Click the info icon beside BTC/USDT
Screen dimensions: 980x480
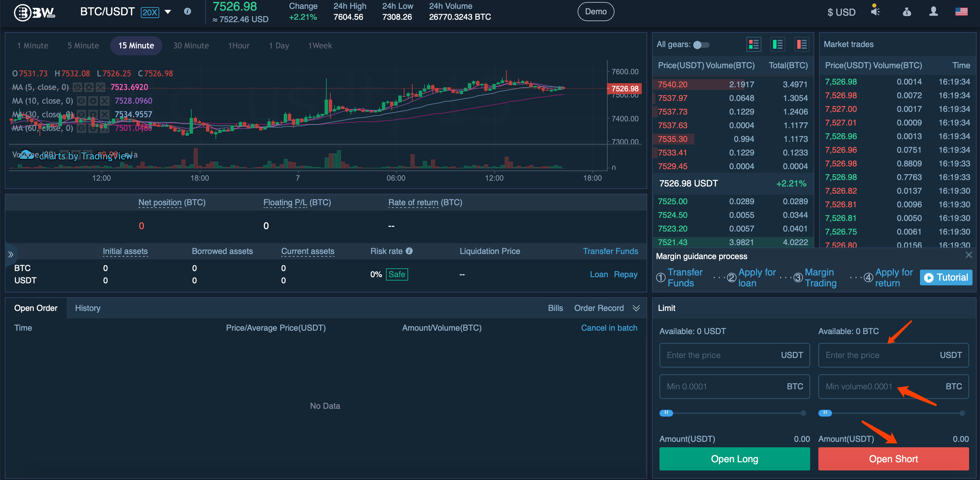(x=187, y=11)
